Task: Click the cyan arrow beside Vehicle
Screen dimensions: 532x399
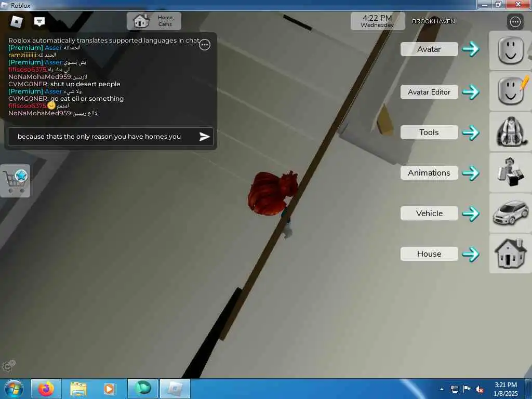Action: click(471, 214)
